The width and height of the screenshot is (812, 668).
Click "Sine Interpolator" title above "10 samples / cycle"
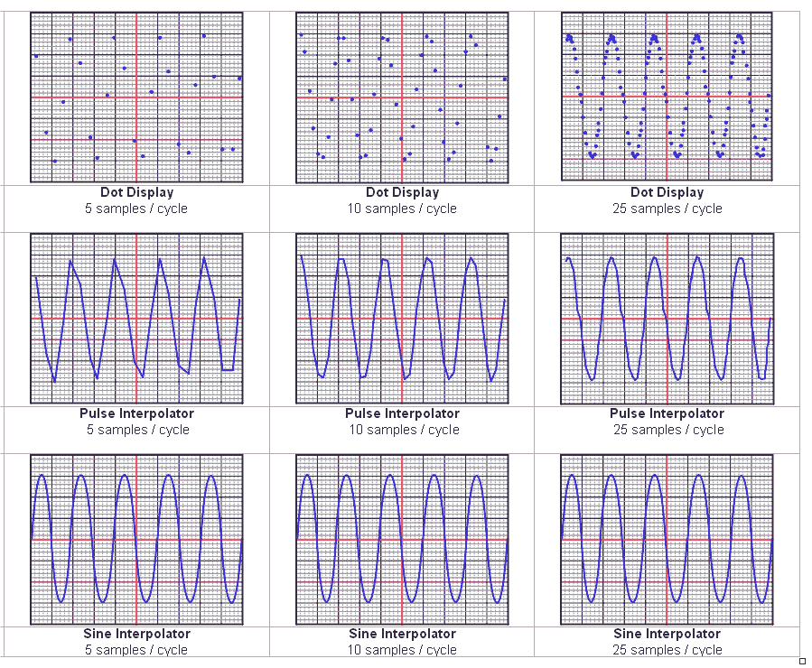click(x=402, y=634)
